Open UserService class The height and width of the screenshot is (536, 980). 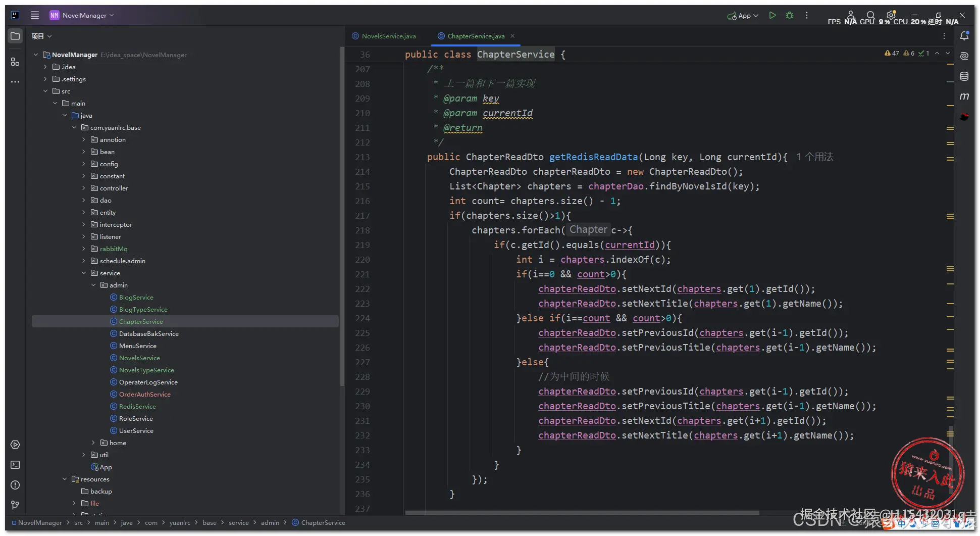[136, 430]
